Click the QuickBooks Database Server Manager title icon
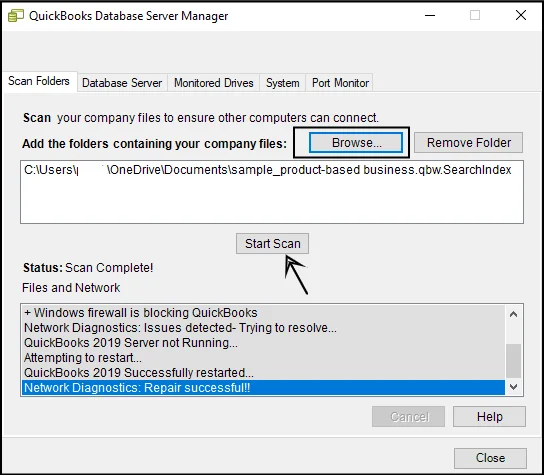 pyautogui.click(x=16, y=16)
